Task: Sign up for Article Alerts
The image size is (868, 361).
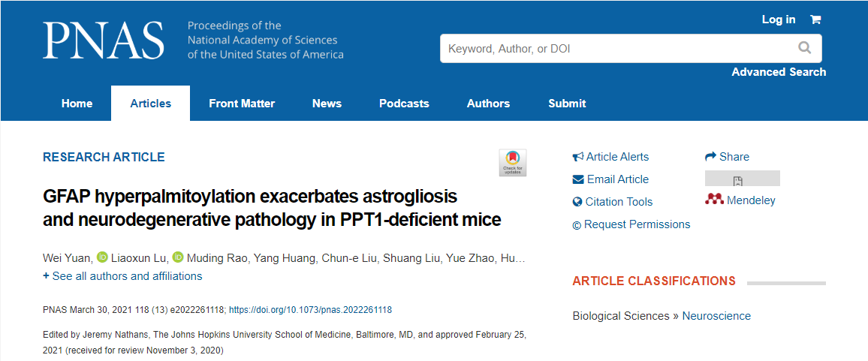Action: point(610,157)
